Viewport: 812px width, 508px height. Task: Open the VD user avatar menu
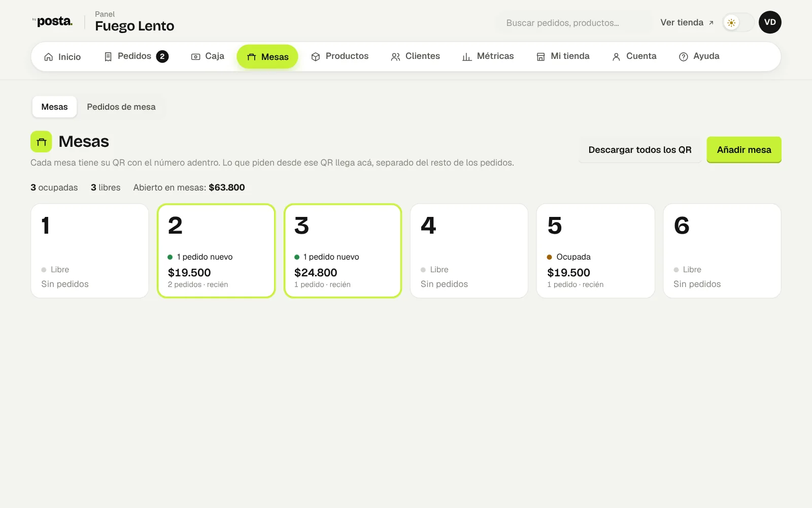pyautogui.click(x=770, y=22)
